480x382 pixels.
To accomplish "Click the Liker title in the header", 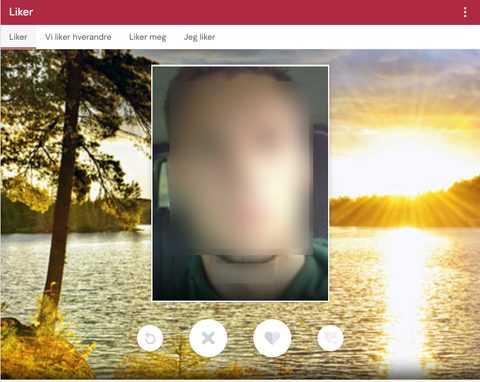I will 21,12.
